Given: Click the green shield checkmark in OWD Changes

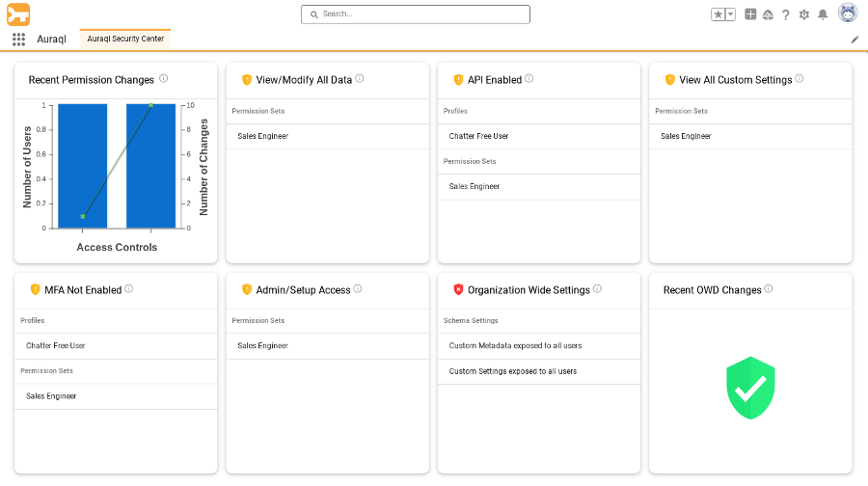Looking at the screenshot, I should tap(750, 388).
